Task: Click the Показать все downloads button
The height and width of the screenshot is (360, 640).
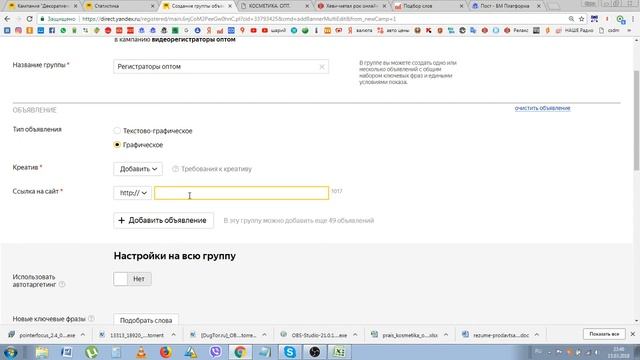Action: pos(604,334)
